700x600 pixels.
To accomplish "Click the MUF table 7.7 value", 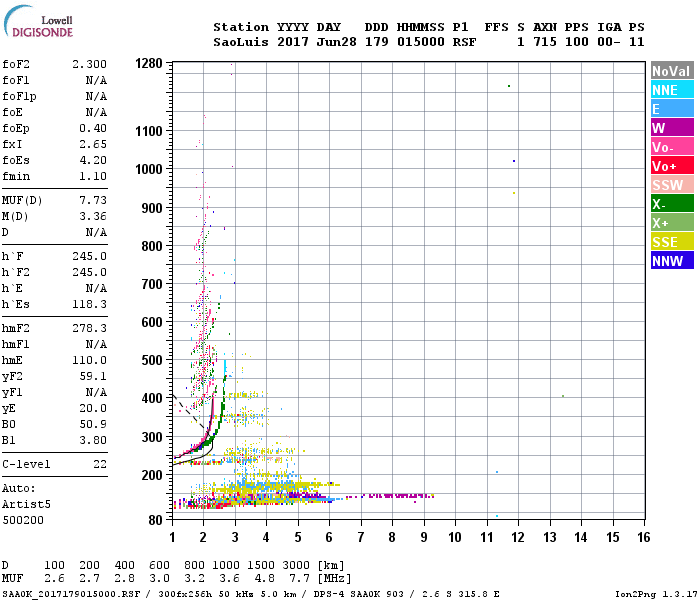I will (x=299, y=579).
